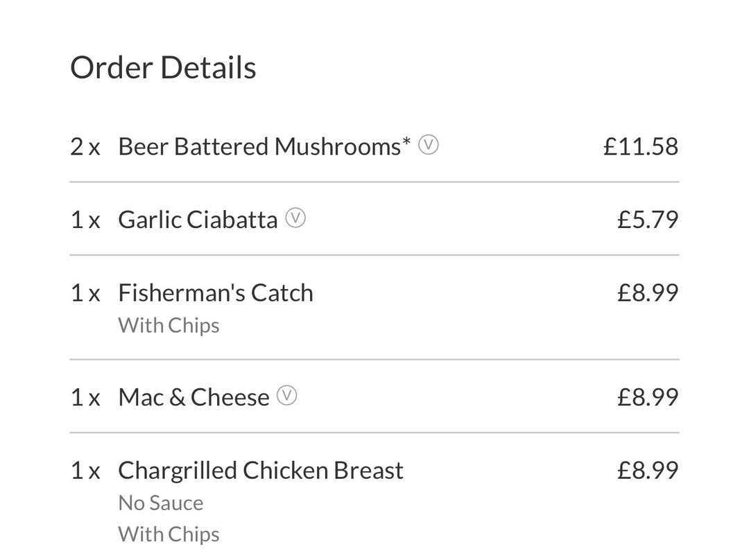Image resolution: width=749 pixels, height=560 pixels.
Task: Click vegetarian icon beside Beer Battered Mushrooms
Action: coord(429,145)
